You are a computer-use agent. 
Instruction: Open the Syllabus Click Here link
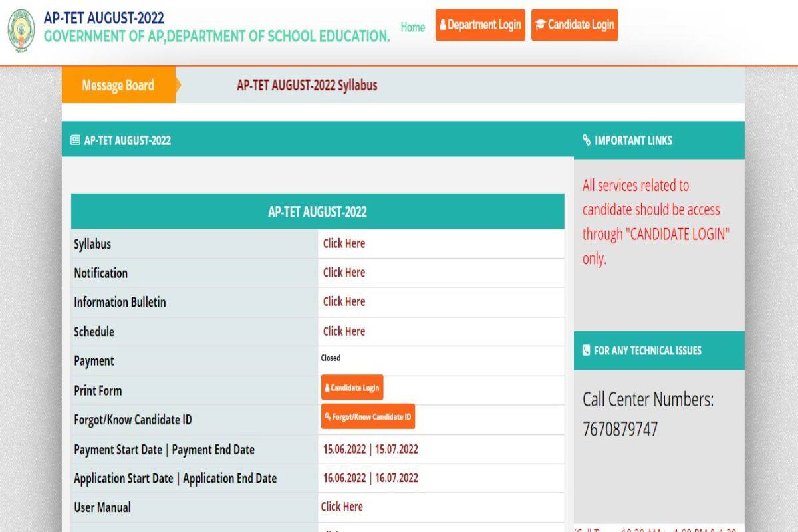coord(344,243)
